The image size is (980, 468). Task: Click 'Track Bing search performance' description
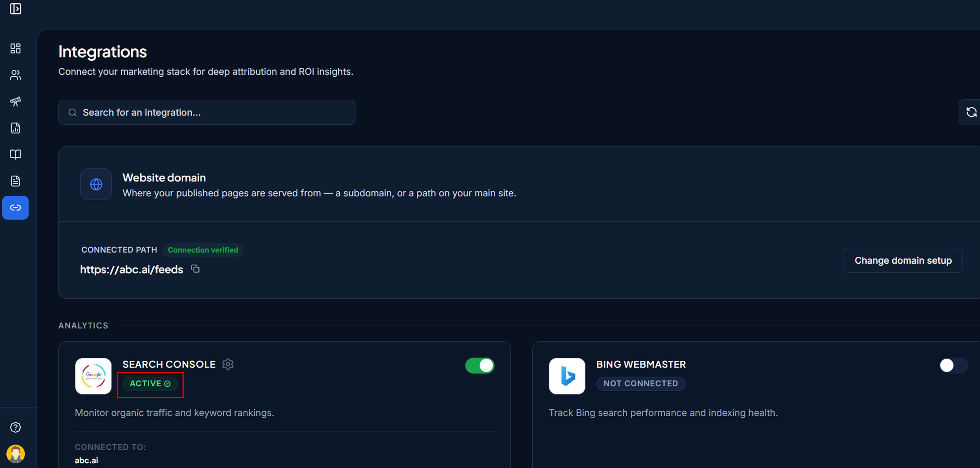(x=663, y=413)
